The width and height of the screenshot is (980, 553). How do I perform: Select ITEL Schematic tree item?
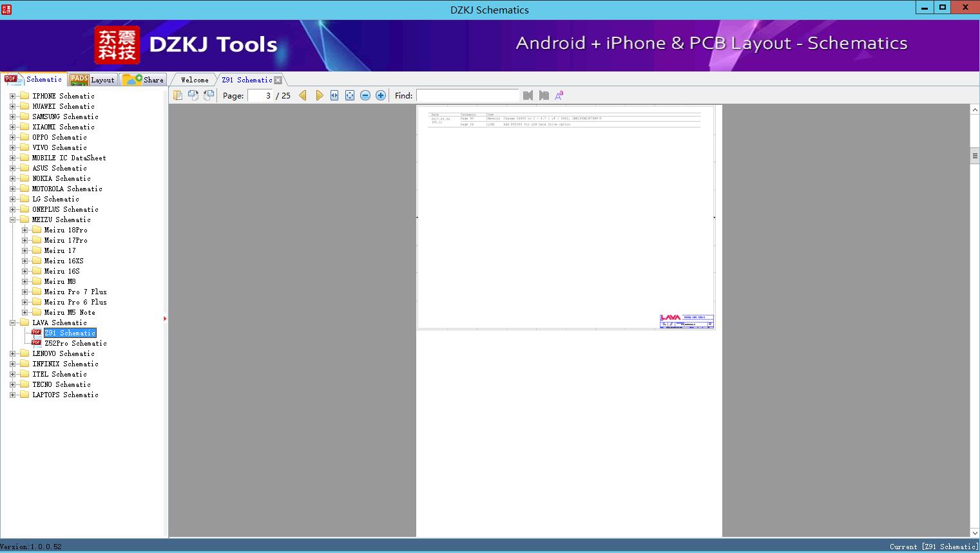[x=59, y=374]
